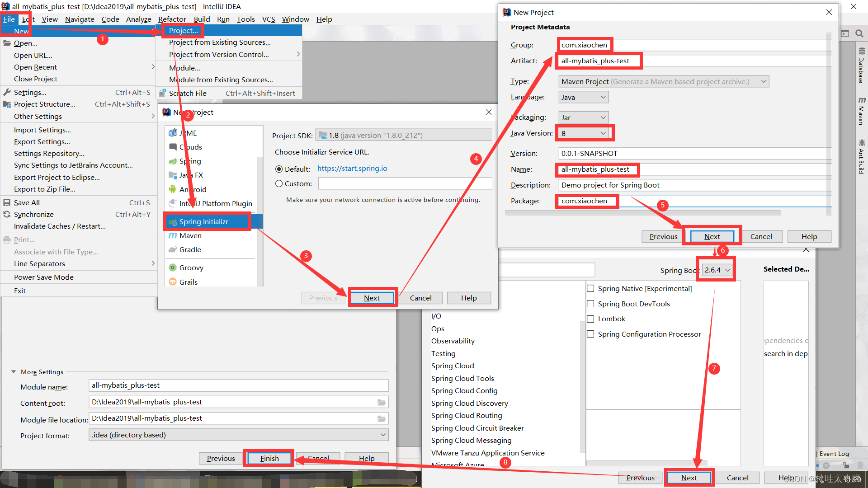Screen dimensions: 868x488
Task: Select the Groovy G icon
Action: pos(173,267)
